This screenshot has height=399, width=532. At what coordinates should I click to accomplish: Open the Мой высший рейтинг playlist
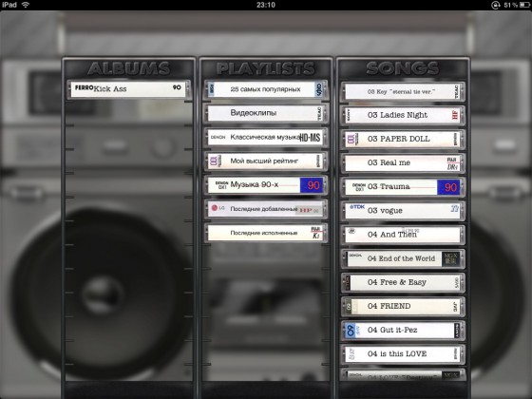pos(266,161)
